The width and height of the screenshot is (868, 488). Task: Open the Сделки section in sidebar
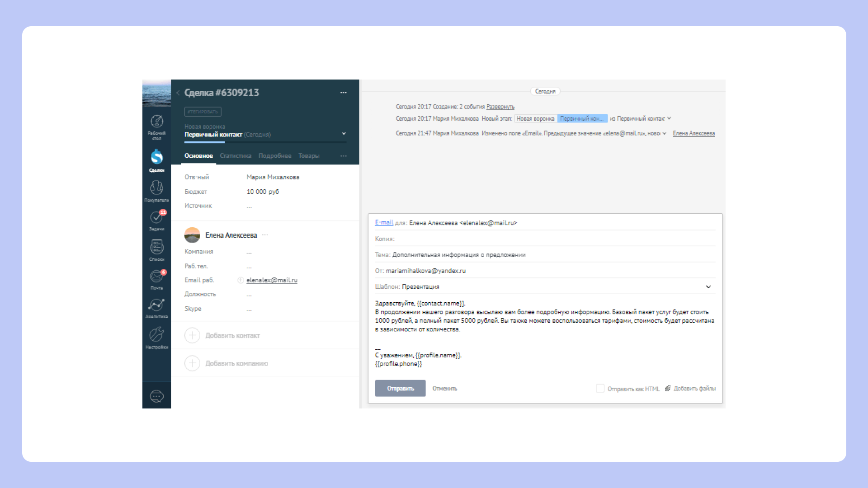coord(156,158)
